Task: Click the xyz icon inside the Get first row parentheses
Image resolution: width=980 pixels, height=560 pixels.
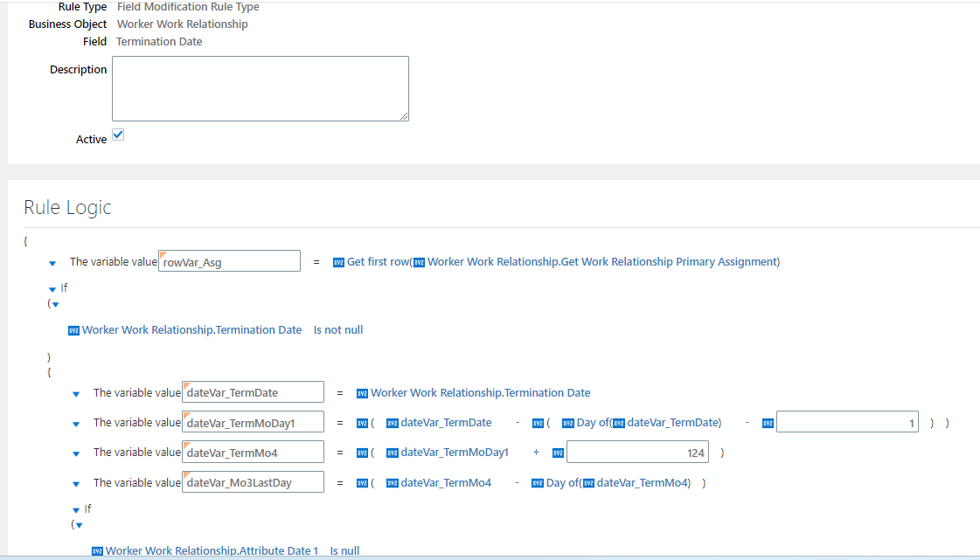Action: click(419, 261)
